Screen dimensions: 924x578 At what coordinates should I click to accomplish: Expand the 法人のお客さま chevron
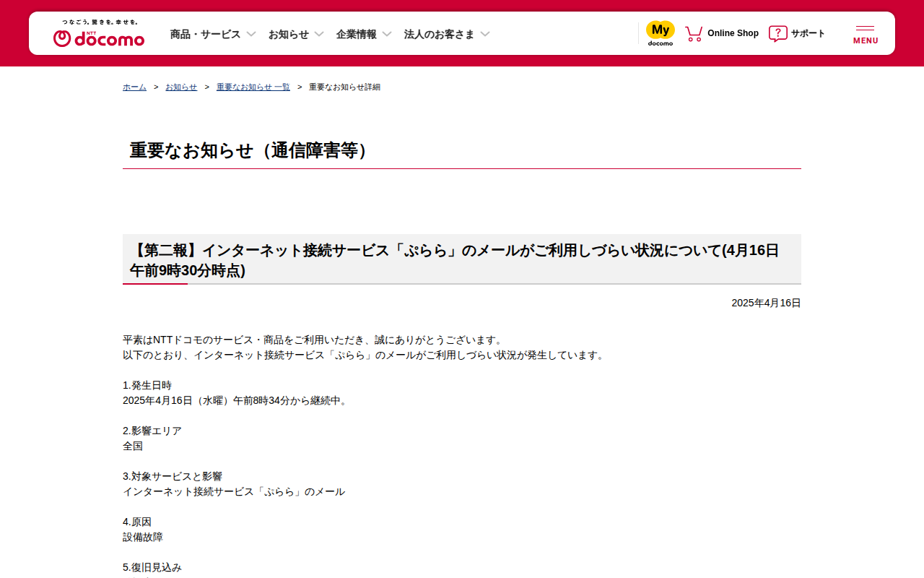point(485,34)
